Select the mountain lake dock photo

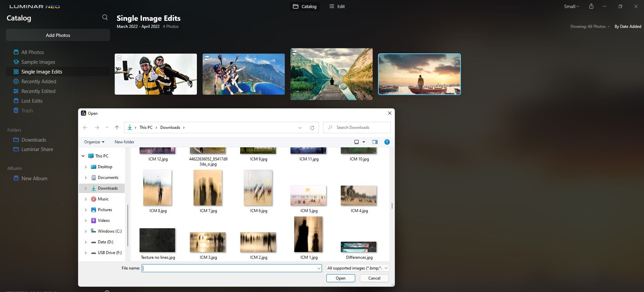331,74
